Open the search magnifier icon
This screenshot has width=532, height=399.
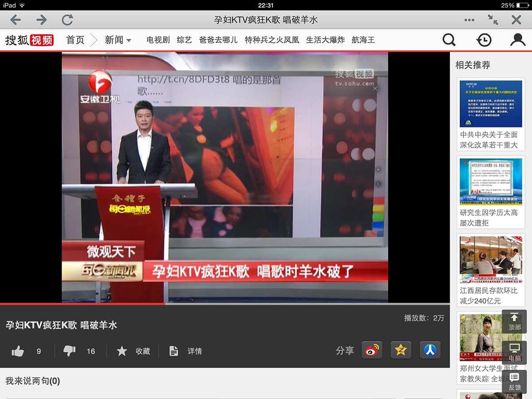coord(449,40)
